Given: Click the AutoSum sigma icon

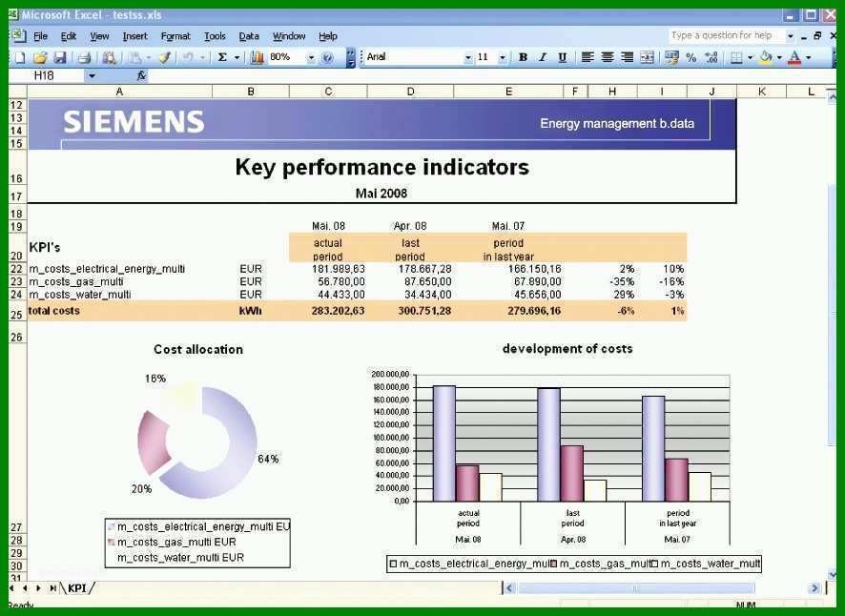Looking at the screenshot, I should pos(222,57).
